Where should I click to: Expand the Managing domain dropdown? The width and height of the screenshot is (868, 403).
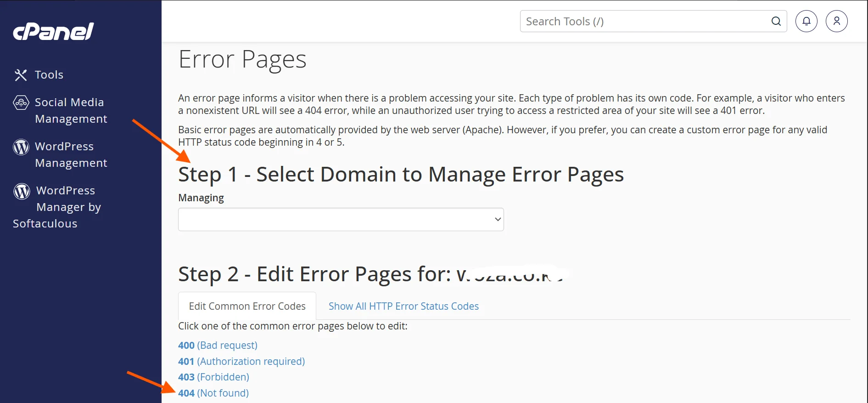(x=341, y=219)
